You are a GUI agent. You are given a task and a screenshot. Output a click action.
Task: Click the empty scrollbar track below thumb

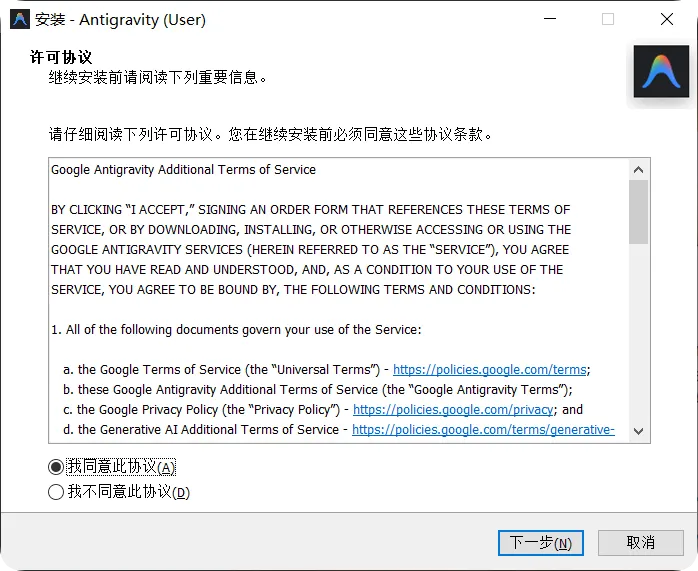(x=638, y=332)
